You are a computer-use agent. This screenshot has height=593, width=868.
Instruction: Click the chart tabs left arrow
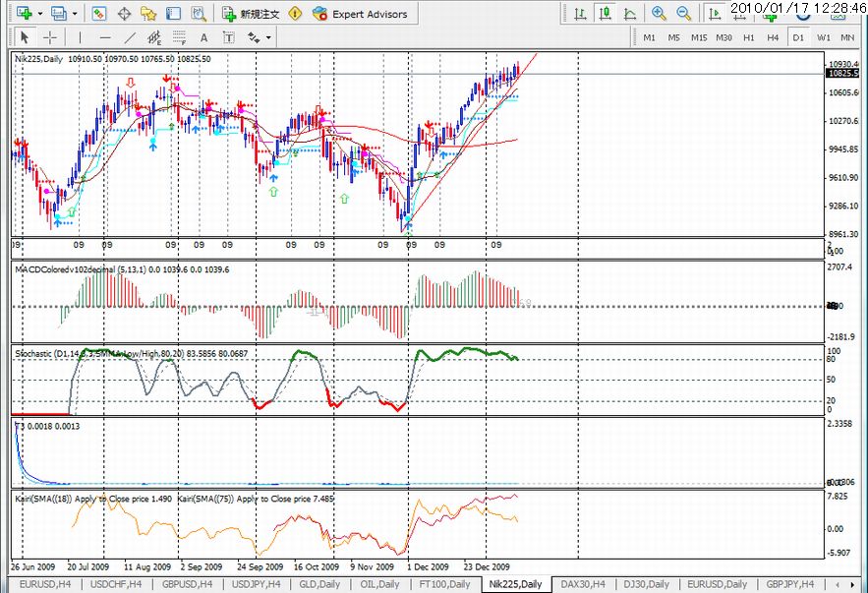pyautogui.click(x=837, y=585)
